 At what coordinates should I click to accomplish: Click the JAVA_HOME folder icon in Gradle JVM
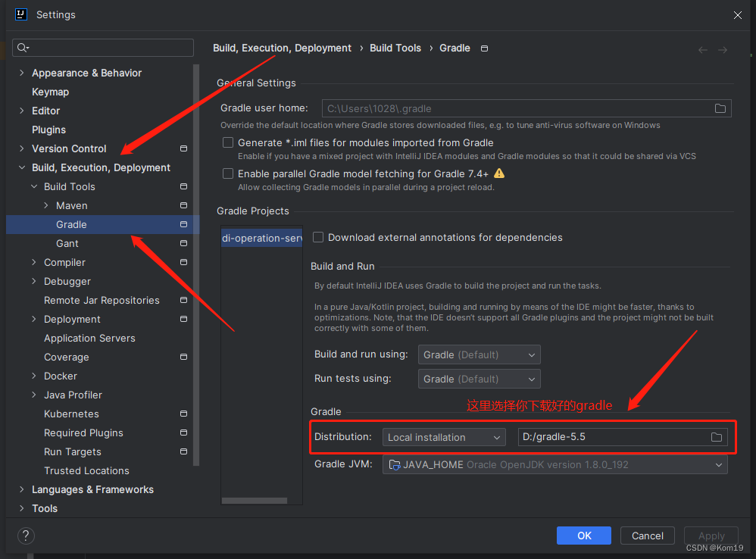click(x=395, y=464)
